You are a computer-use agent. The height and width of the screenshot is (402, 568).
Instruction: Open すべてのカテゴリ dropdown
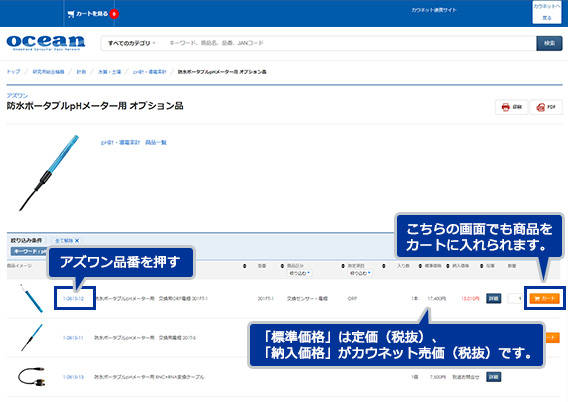click(131, 43)
